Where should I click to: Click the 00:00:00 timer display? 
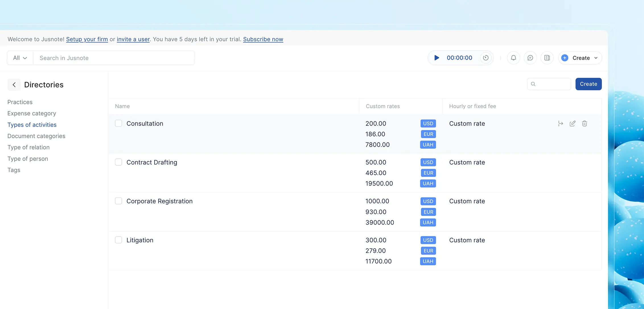click(x=459, y=58)
